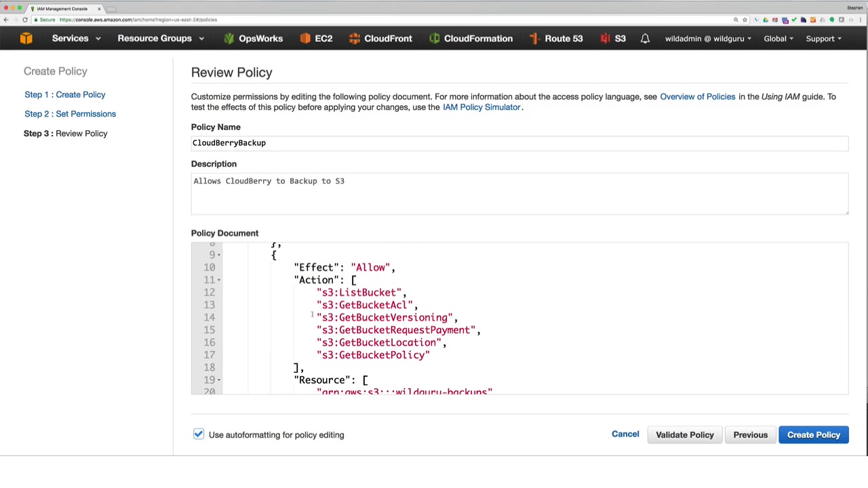The width and height of the screenshot is (868, 488).
Task: Open the notifications bell icon
Action: pos(645,39)
